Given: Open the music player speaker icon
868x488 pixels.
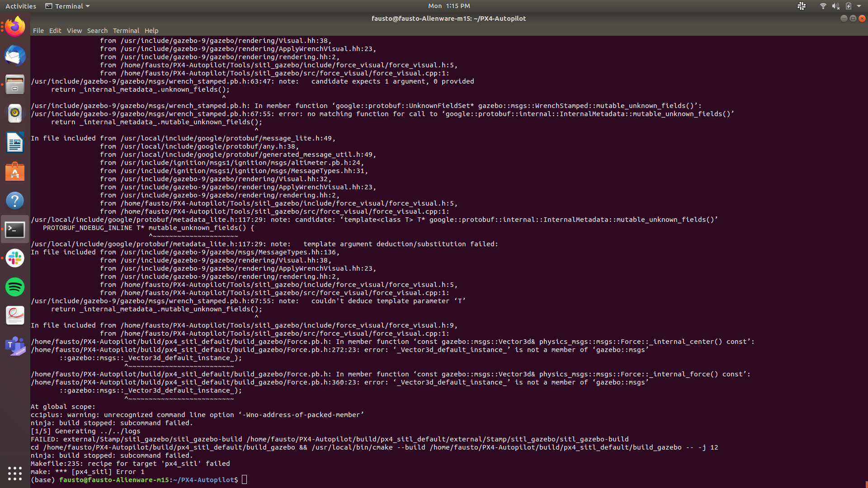Looking at the screenshot, I should (15, 113).
